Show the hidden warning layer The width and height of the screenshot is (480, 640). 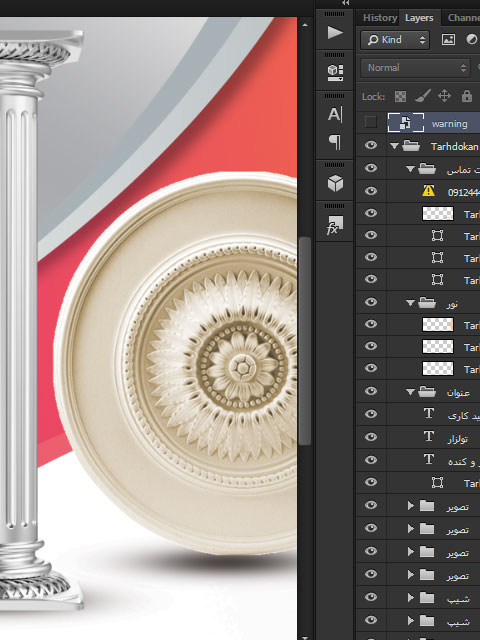click(371, 122)
